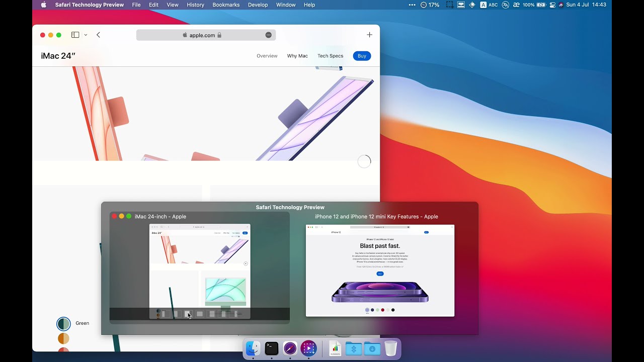Open the Edit menu

153,5
